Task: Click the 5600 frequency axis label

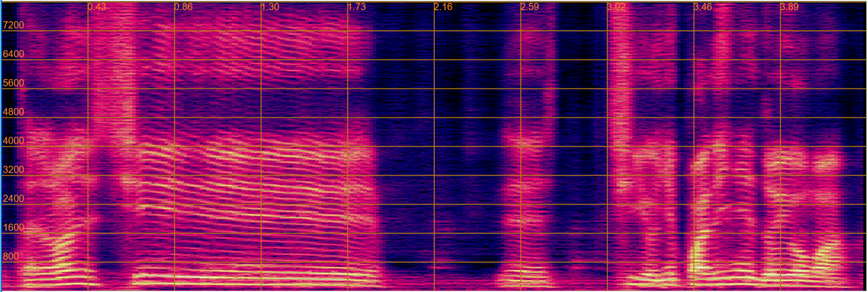Action: 13,83
